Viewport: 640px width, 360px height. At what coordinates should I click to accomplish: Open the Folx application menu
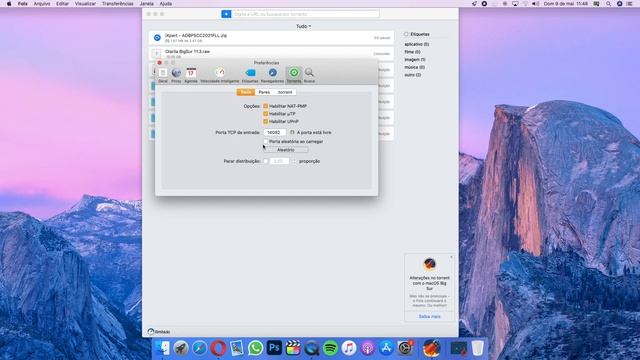tap(22, 4)
